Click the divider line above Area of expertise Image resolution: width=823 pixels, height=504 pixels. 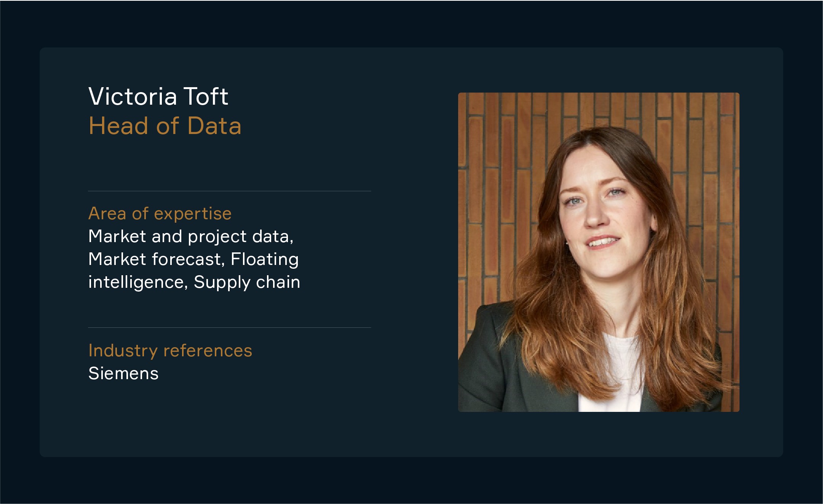(x=229, y=191)
